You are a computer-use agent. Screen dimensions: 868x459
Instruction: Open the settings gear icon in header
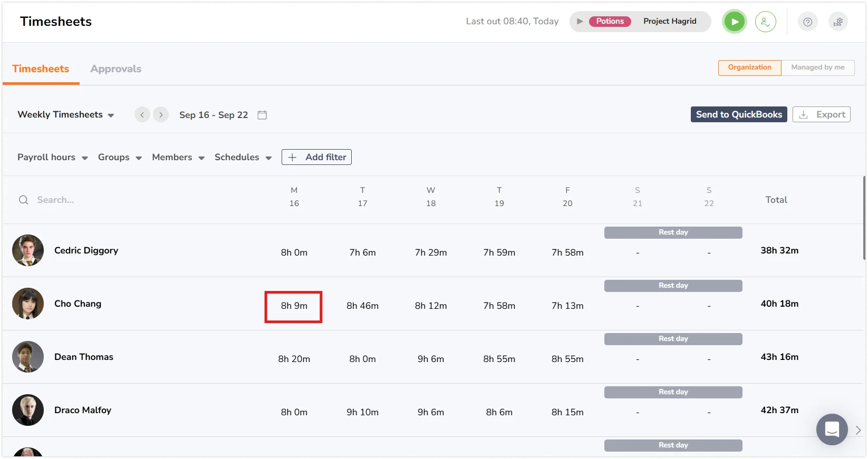838,22
